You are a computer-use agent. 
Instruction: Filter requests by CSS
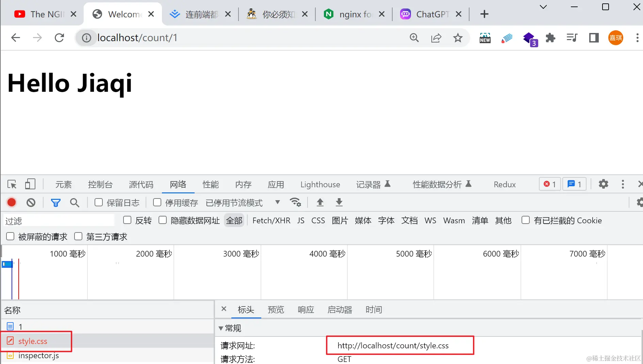318,221
